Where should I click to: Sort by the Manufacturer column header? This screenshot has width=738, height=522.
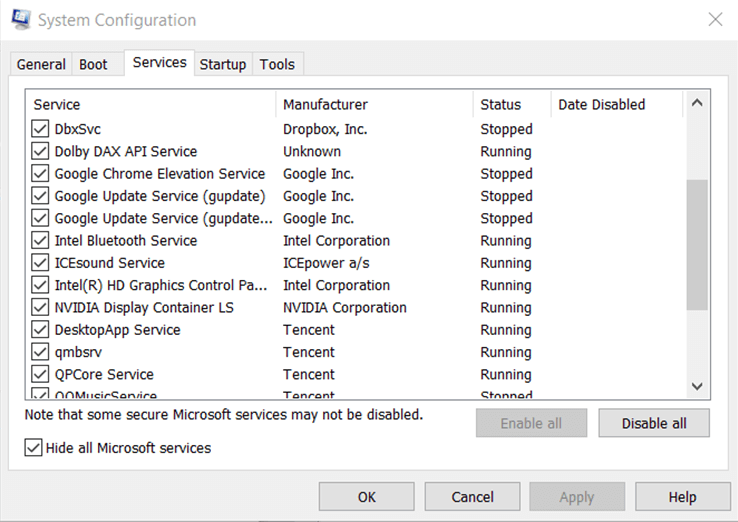pos(375,104)
